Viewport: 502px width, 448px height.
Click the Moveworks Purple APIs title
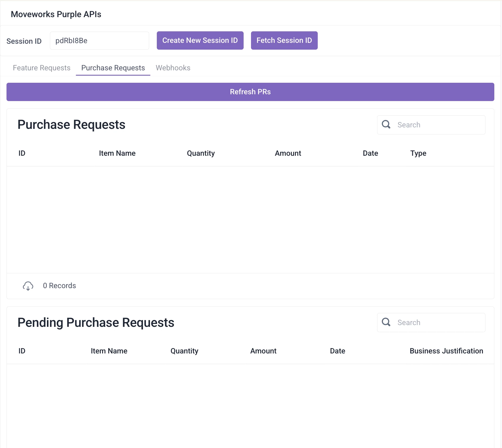pos(56,14)
